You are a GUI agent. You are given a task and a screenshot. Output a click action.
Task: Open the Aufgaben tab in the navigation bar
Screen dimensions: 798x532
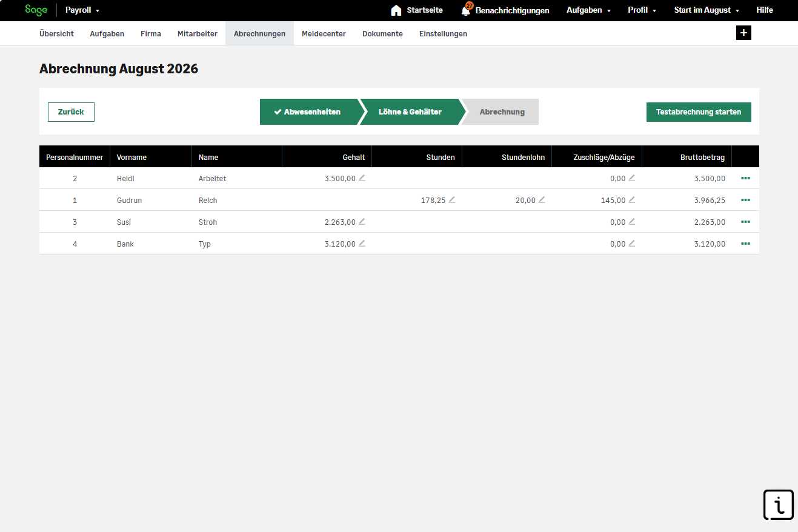pyautogui.click(x=107, y=34)
